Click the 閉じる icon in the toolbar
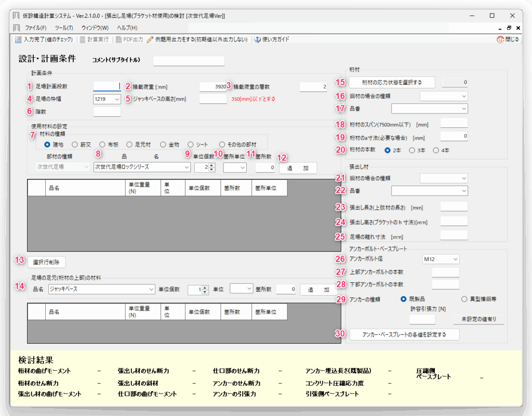 500,40
